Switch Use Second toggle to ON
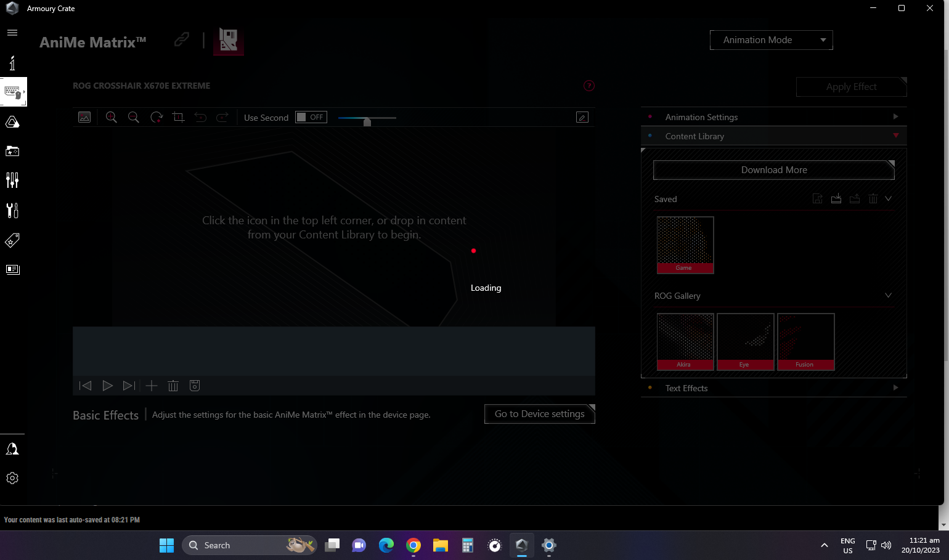The height and width of the screenshot is (560, 949). tap(311, 117)
